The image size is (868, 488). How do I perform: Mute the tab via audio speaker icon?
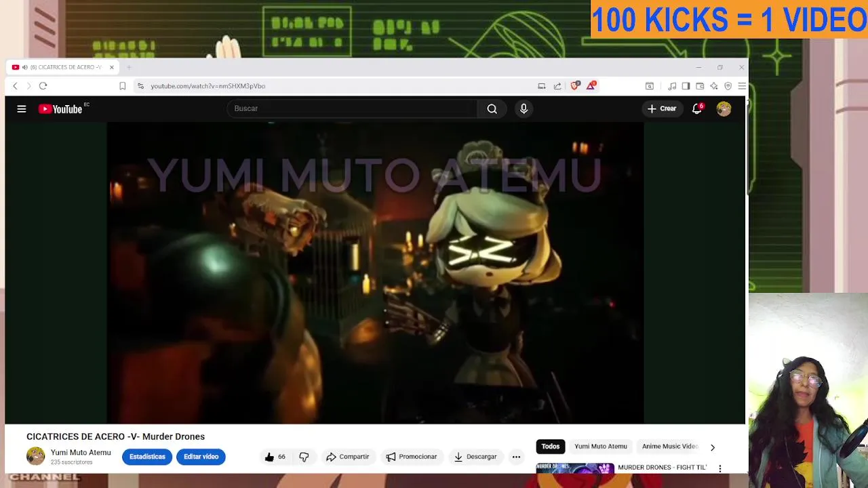coord(24,67)
